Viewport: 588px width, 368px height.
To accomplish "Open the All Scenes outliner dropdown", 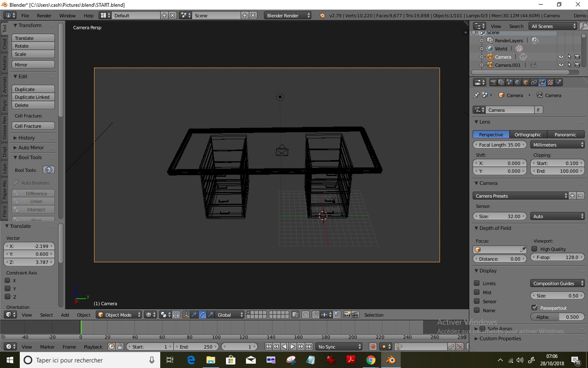I will point(553,26).
